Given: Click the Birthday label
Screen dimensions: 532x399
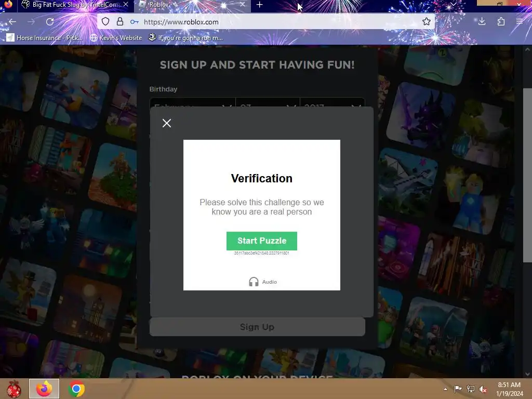Looking at the screenshot, I should 163,89.
